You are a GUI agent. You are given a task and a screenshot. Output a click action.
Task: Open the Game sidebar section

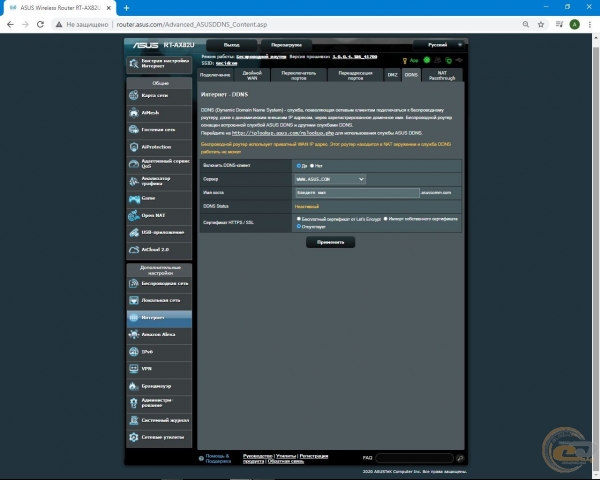pyautogui.click(x=159, y=198)
